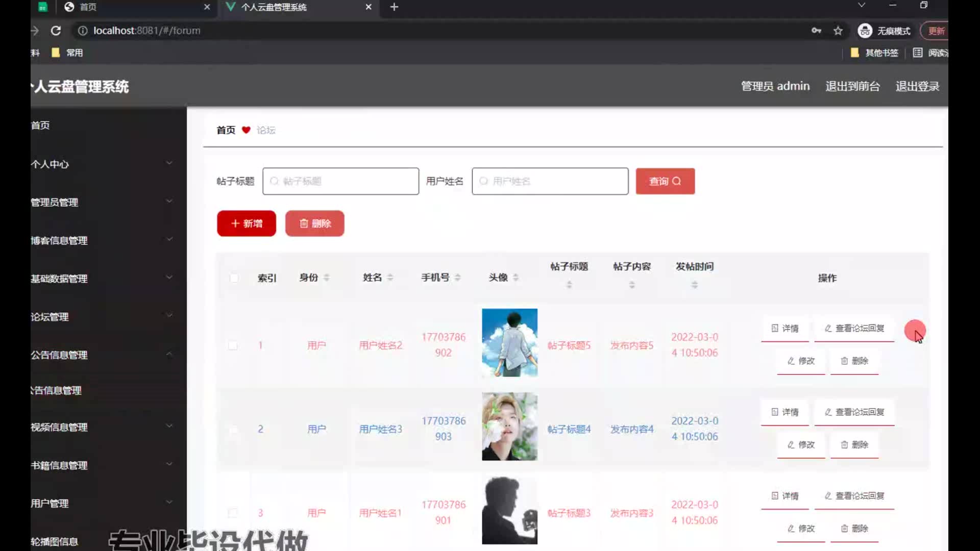
Task: Open 首页 in the sidebar menu
Action: (x=41, y=125)
